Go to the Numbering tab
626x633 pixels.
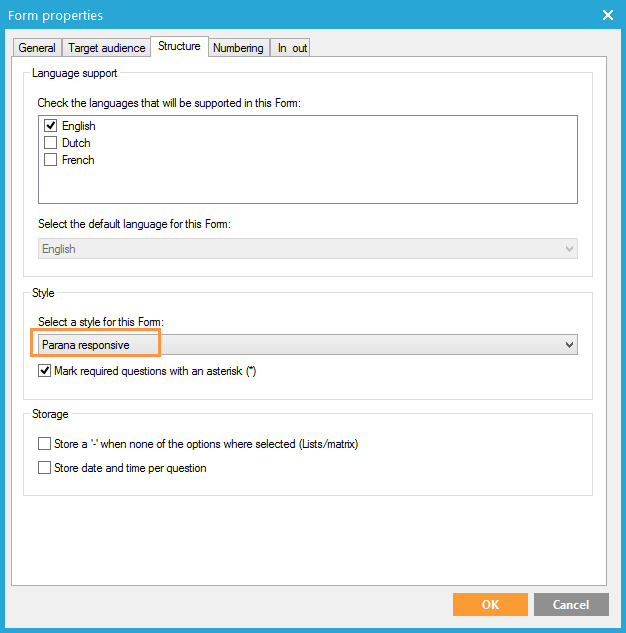pyautogui.click(x=238, y=48)
